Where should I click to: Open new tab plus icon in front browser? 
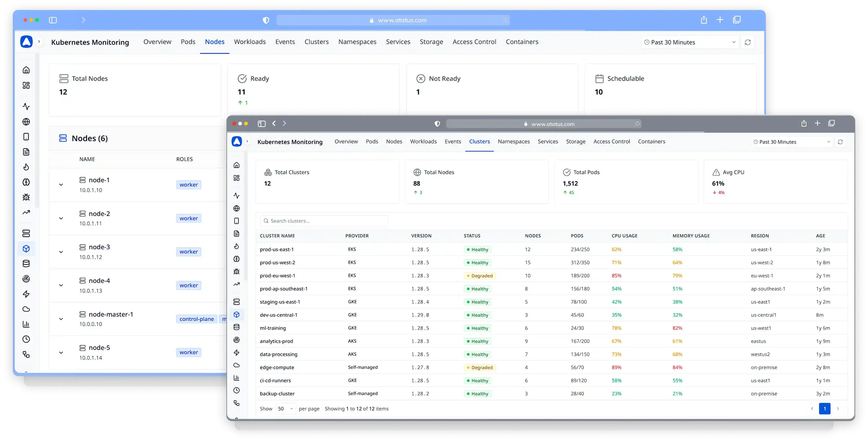click(x=817, y=123)
